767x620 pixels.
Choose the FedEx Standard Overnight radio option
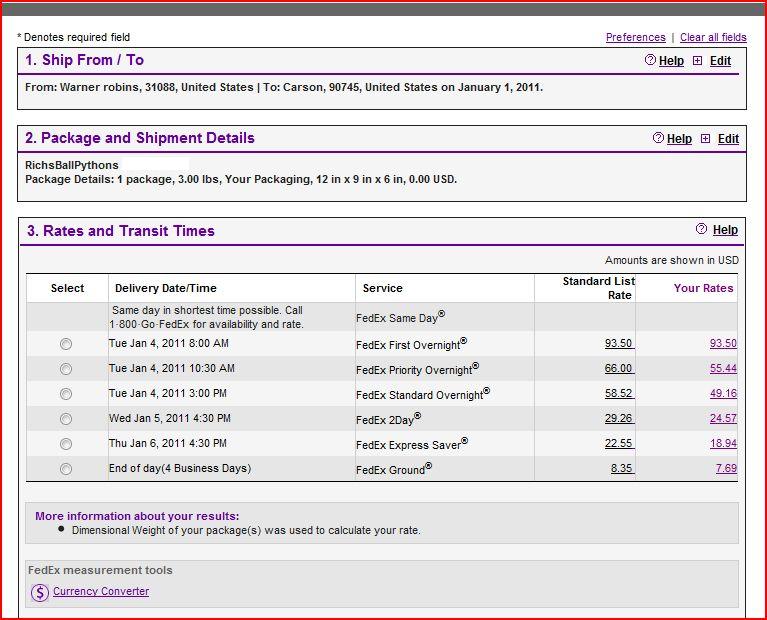66,394
